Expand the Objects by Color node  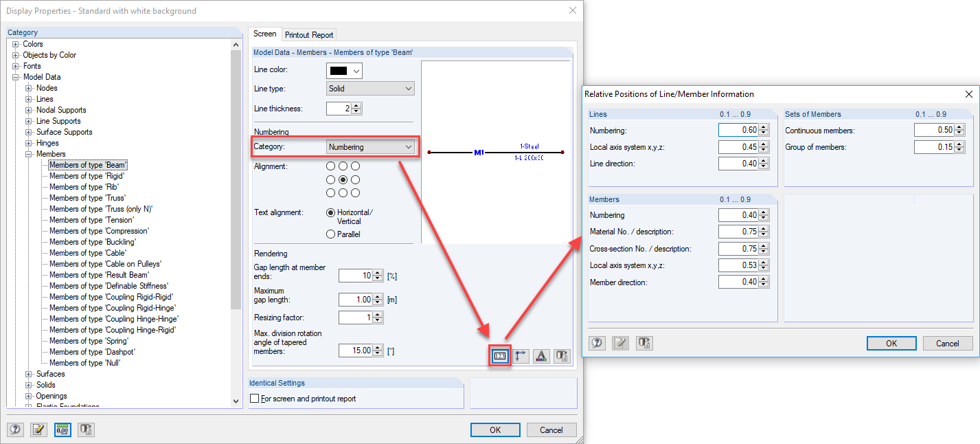[x=16, y=55]
